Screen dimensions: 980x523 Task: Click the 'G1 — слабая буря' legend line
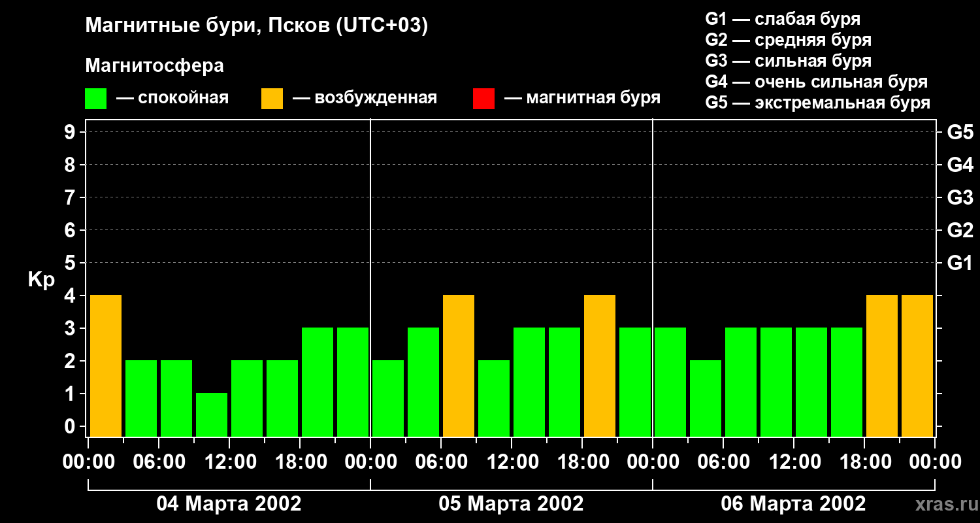pos(783,19)
